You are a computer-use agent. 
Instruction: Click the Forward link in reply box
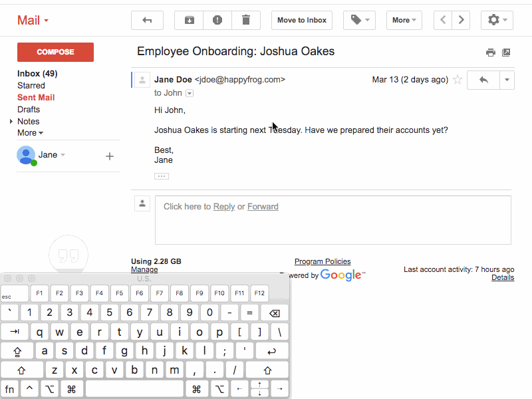coord(263,207)
